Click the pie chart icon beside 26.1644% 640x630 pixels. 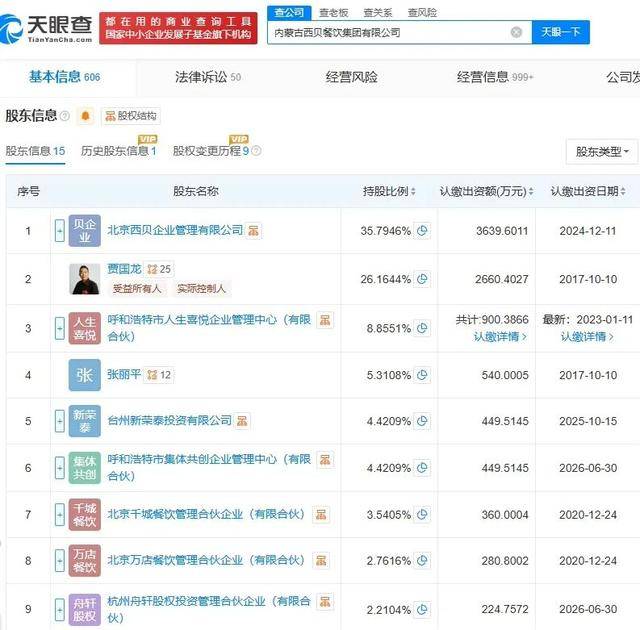tap(422, 279)
